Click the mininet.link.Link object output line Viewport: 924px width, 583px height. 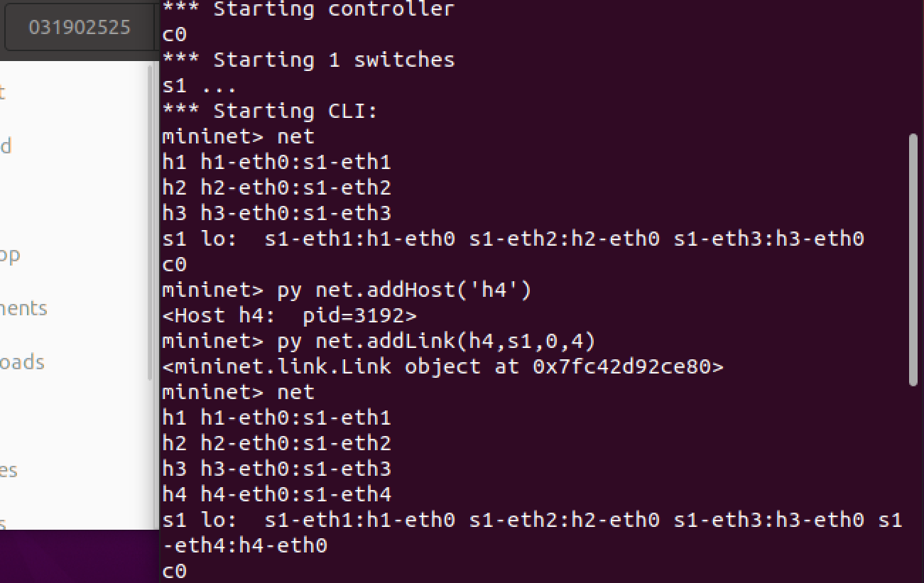443,366
